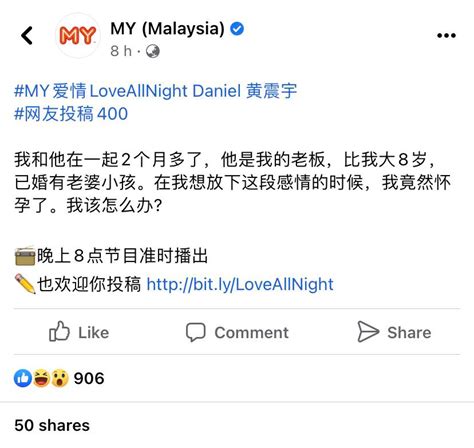Open the three-dot post options menu
This screenshot has width=474, height=448.
click(x=446, y=35)
